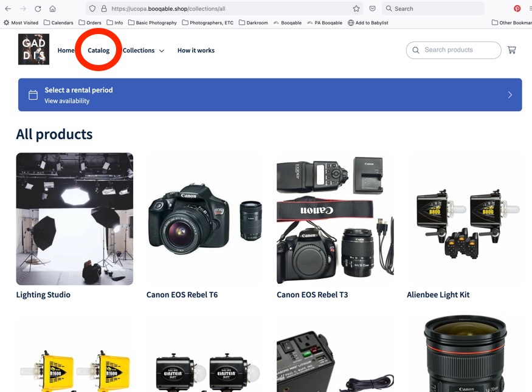This screenshot has width=532, height=392.
Task: Click the calendar icon in rental period banner
Action: point(33,95)
